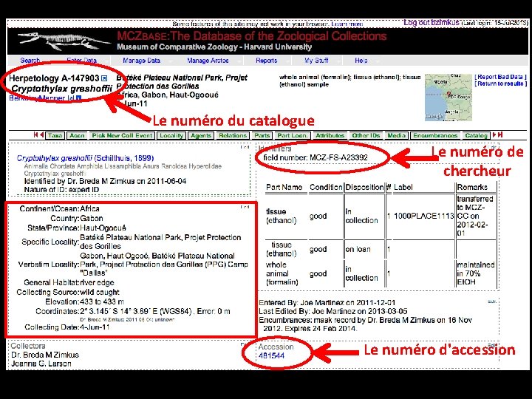Open the Manage Arctos menu

208,61
